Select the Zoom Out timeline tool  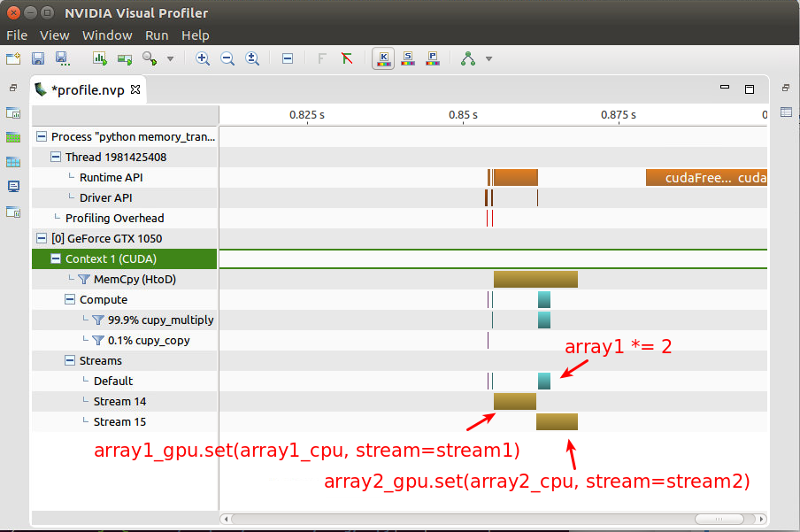pos(227,58)
